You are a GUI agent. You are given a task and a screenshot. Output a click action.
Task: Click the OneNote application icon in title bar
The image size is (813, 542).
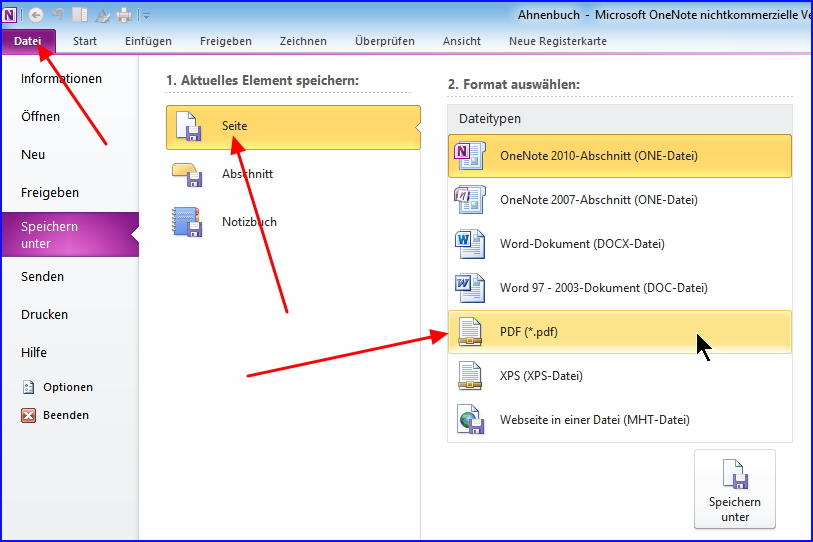click(10, 15)
